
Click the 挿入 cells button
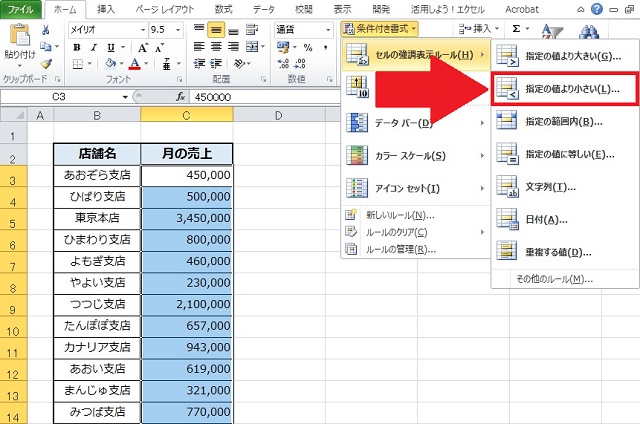point(478,29)
